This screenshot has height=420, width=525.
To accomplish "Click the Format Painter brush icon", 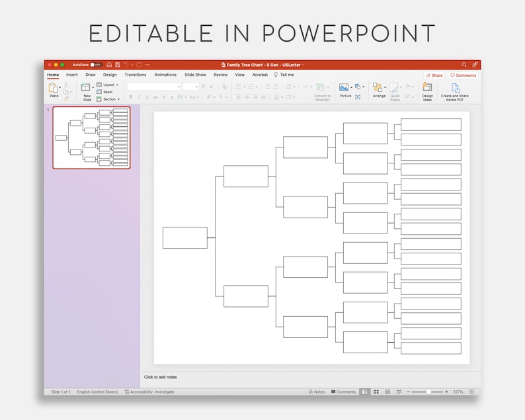I will click(x=66, y=99).
